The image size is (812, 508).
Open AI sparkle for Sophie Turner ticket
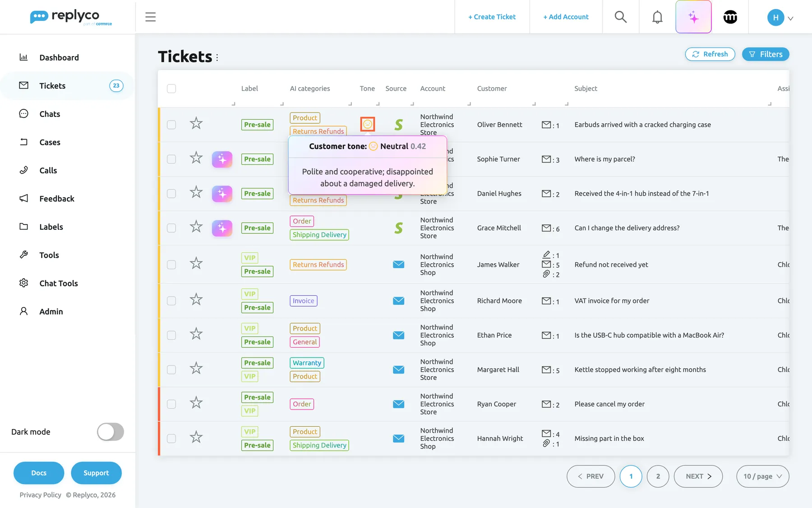[222, 159]
